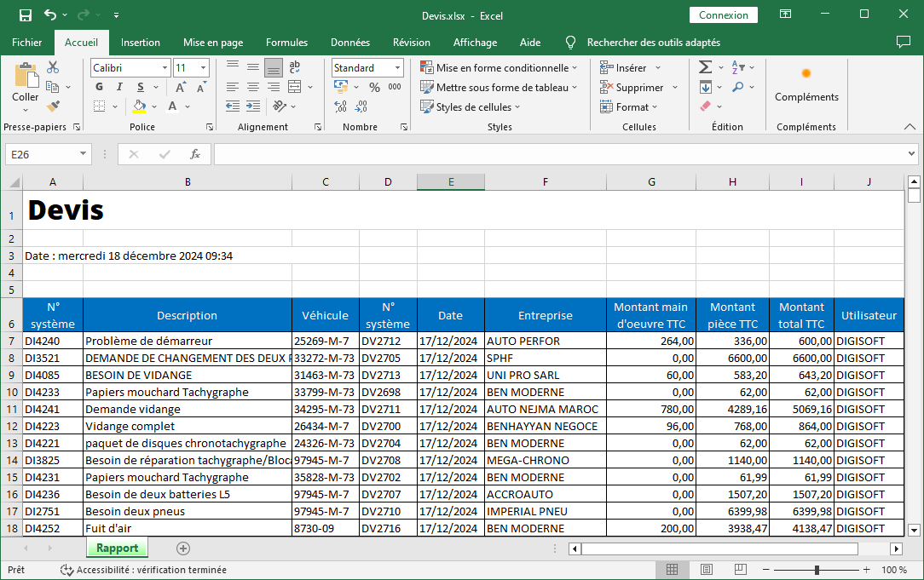Click Supprimer cells button
The image size is (924, 580).
tap(638, 87)
